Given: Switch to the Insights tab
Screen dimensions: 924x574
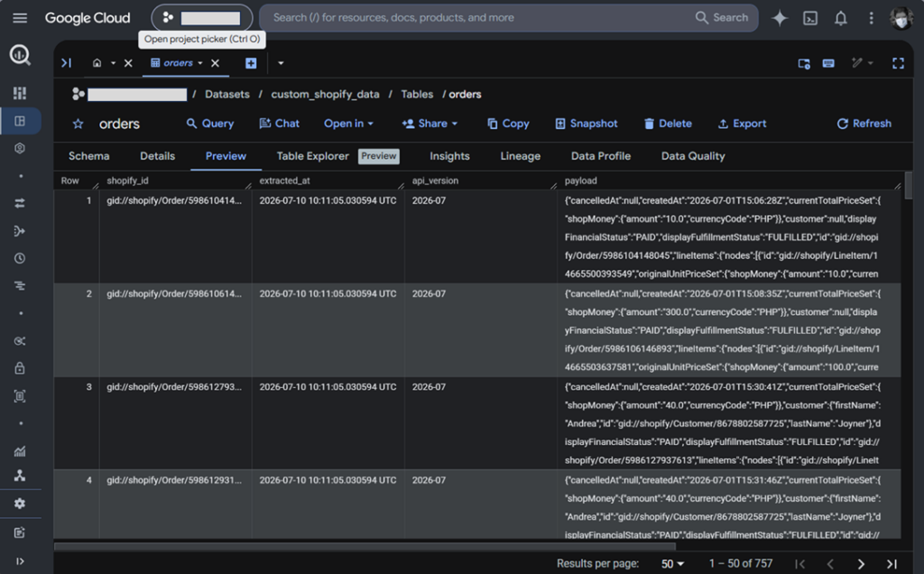Looking at the screenshot, I should coord(449,156).
